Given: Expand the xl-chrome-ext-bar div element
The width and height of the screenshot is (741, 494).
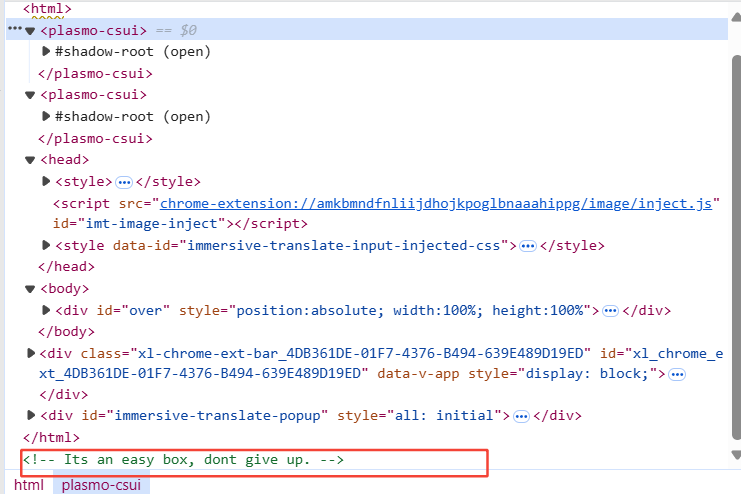Looking at the screenshot, I should 31,353.
